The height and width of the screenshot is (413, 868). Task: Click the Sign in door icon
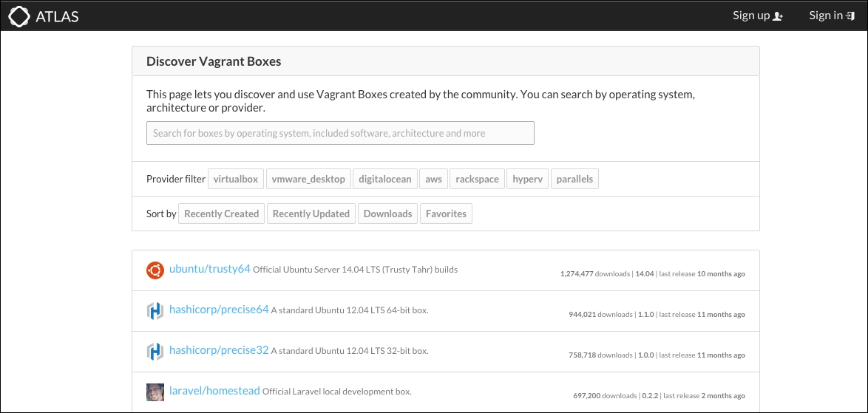[x=850, y=16]
